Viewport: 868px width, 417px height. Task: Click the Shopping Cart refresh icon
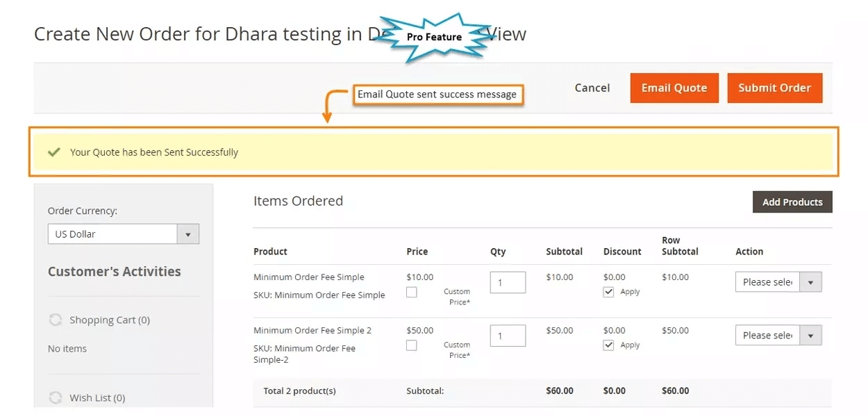pos(55,320)
